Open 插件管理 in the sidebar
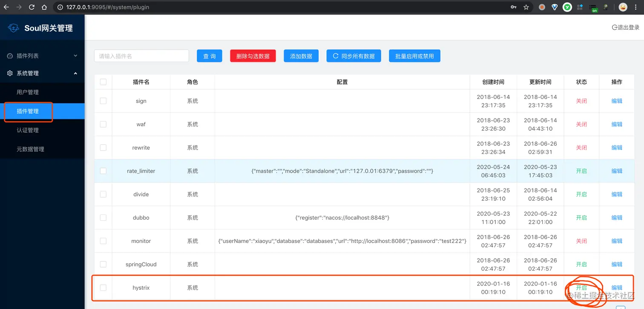644x309 pixels. pos(43,111)
